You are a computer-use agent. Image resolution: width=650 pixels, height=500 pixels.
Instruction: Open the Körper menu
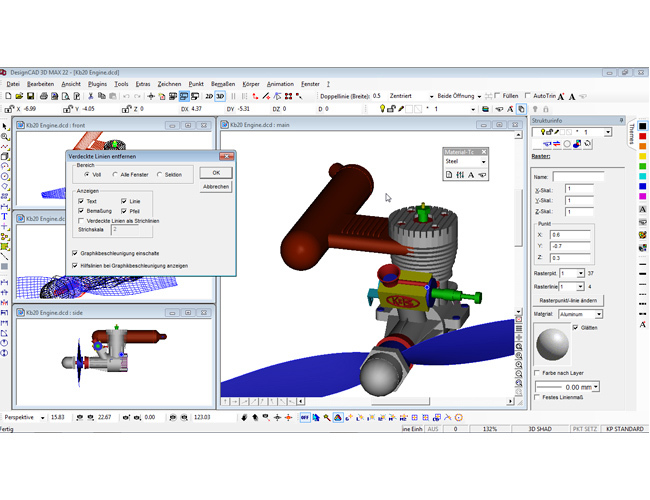[x=251, y=84]
